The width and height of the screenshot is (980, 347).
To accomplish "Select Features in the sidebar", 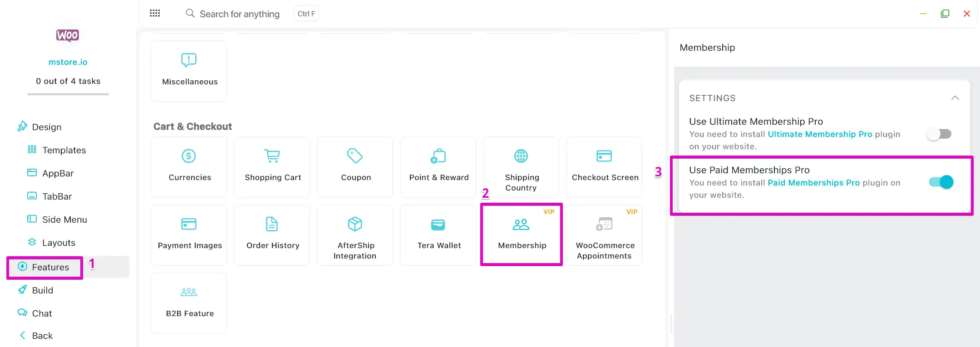I will [50, 267].
